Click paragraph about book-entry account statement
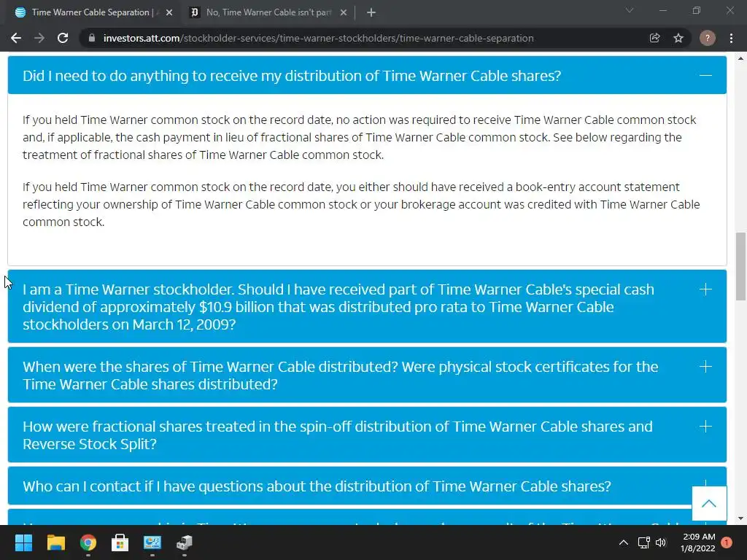747x560 pixels. tap(361, 204)
